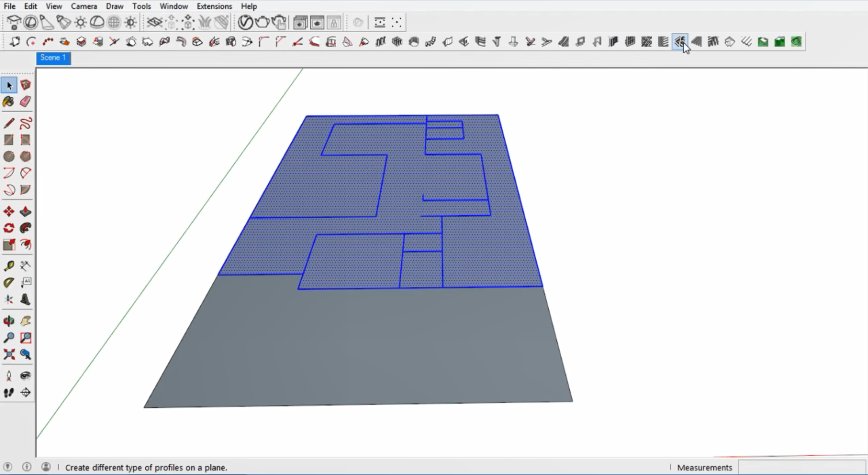The height and width of the screenshot is (475, 868).
Task: Activate the Pan hand tool
Action: [x=26, y=321]
